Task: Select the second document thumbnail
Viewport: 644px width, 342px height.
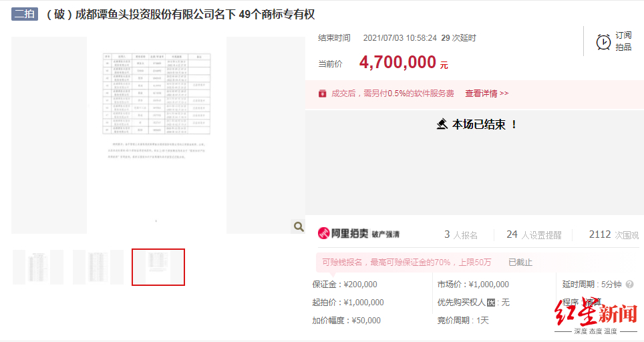Action: [x=98, y=267]
